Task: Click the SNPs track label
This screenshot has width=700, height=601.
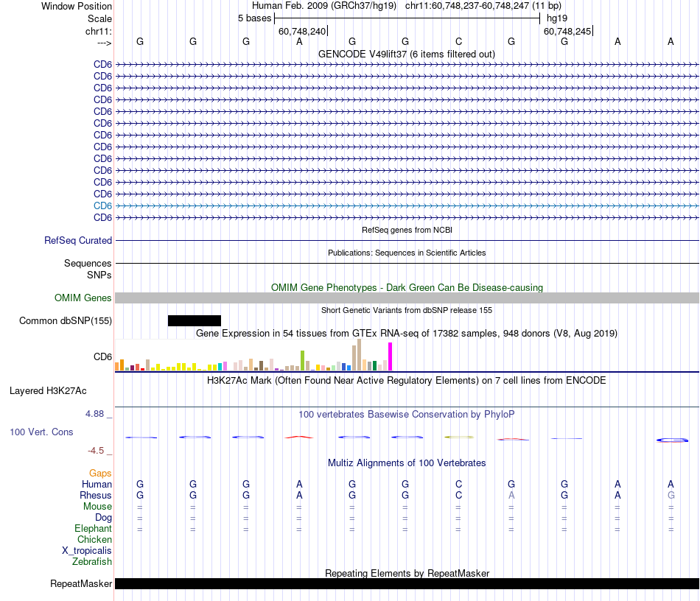Action: (99, 275)
